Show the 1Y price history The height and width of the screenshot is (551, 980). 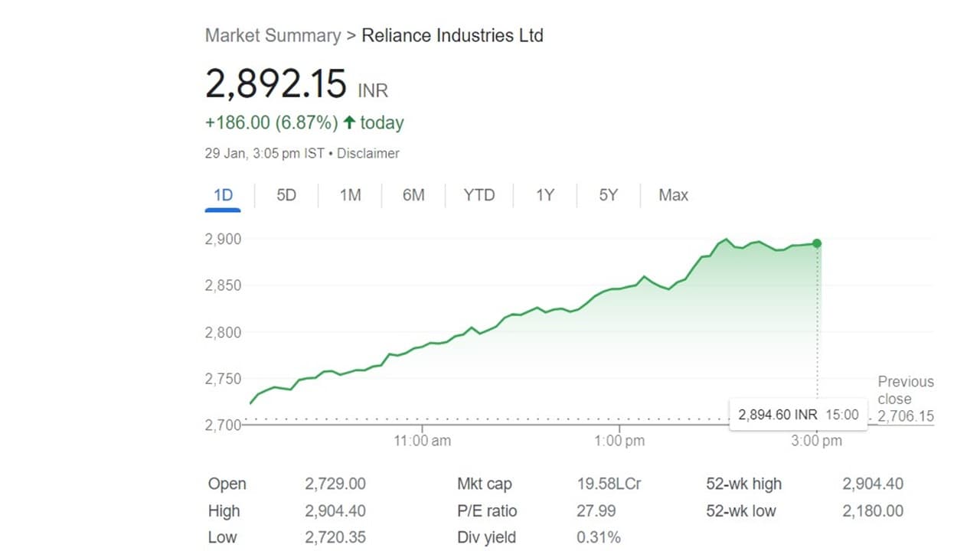(x=544, y=196)
